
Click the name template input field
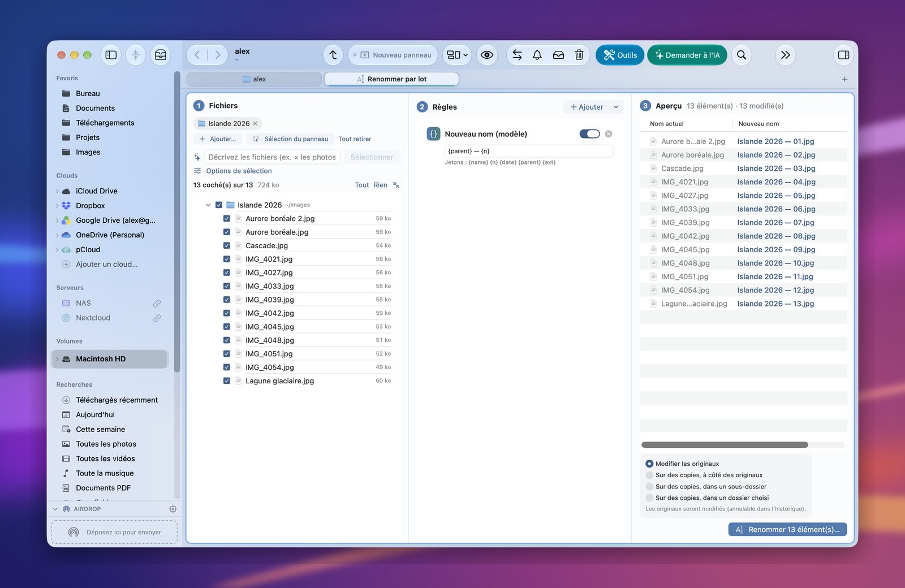coord(529,151)
